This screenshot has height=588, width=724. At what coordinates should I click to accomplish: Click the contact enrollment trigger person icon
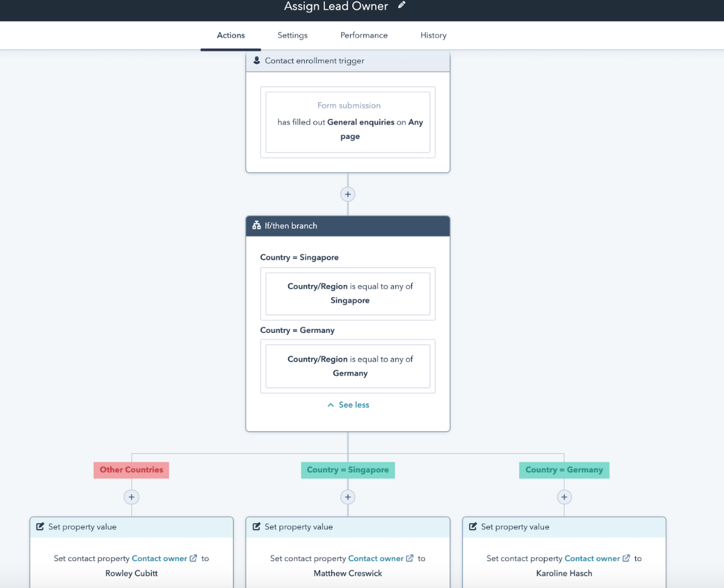click(257, 61)
